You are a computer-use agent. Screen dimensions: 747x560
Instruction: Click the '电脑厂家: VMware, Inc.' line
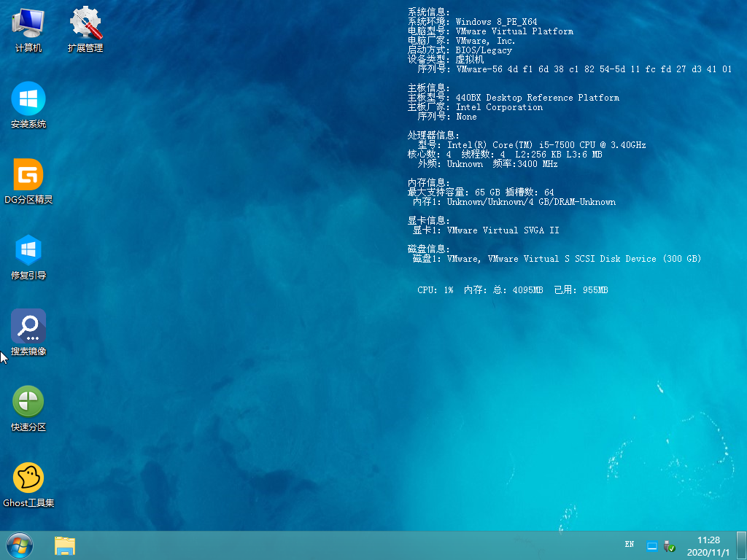tap(461, 41)
